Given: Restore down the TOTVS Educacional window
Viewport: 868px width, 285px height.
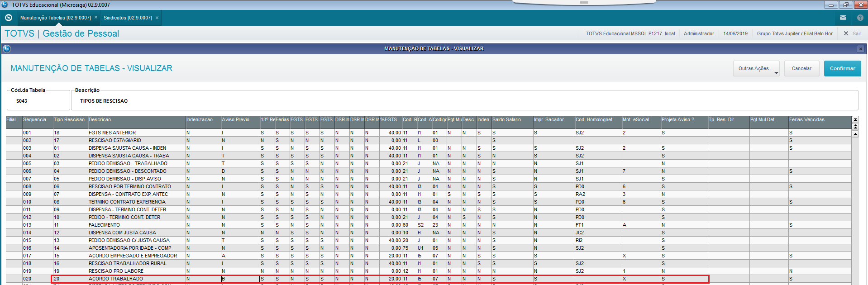Looking at the screenshot, I should click(x=846, y=5).
